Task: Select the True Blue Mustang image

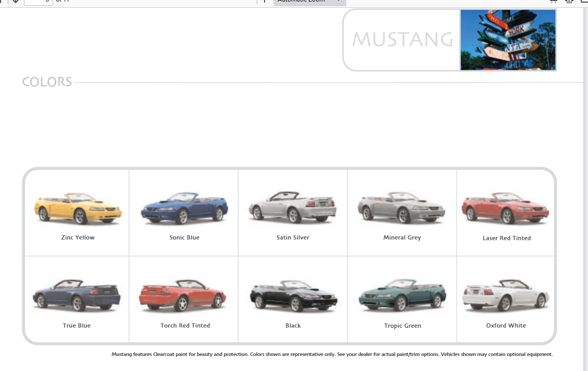Action: [x=77, y=295]
